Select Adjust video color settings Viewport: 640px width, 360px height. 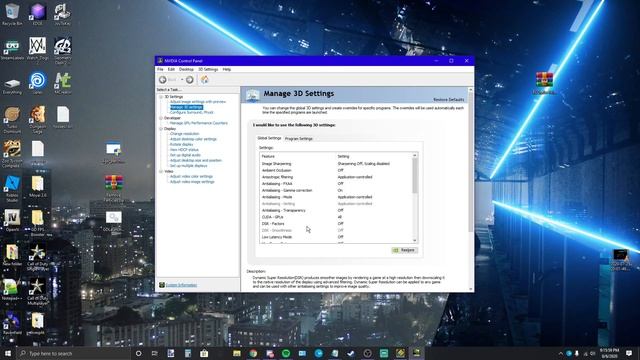coord(191,176)
